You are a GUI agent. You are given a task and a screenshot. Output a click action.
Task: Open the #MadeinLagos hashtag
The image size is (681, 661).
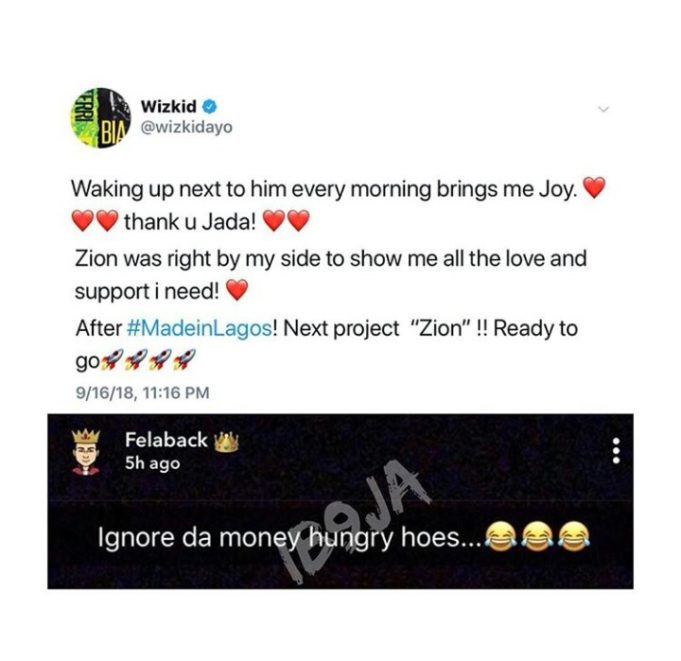200,328
